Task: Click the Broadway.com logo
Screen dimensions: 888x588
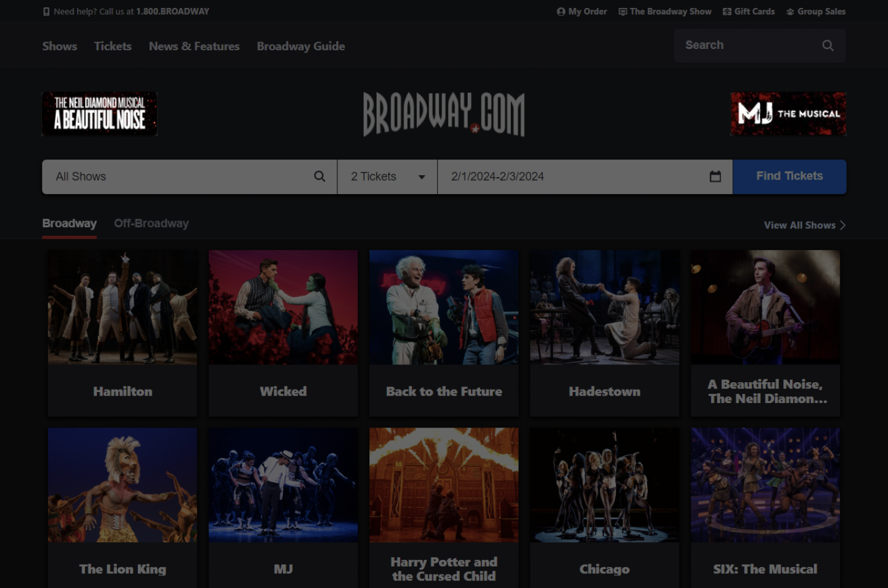Action: tap(444, 114)
